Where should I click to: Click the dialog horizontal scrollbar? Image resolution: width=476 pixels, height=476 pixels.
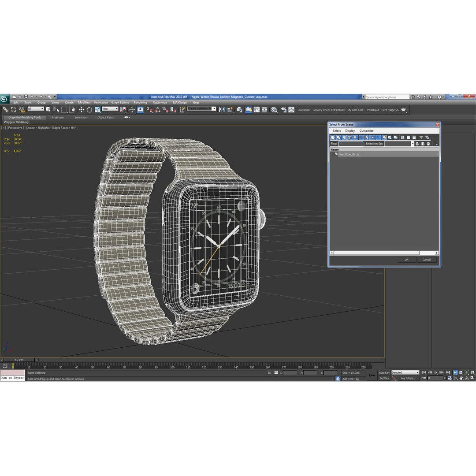point(384,253)
